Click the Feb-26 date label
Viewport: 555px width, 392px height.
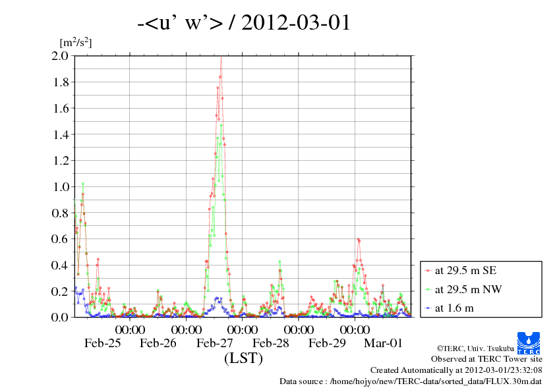coord(158,343)
